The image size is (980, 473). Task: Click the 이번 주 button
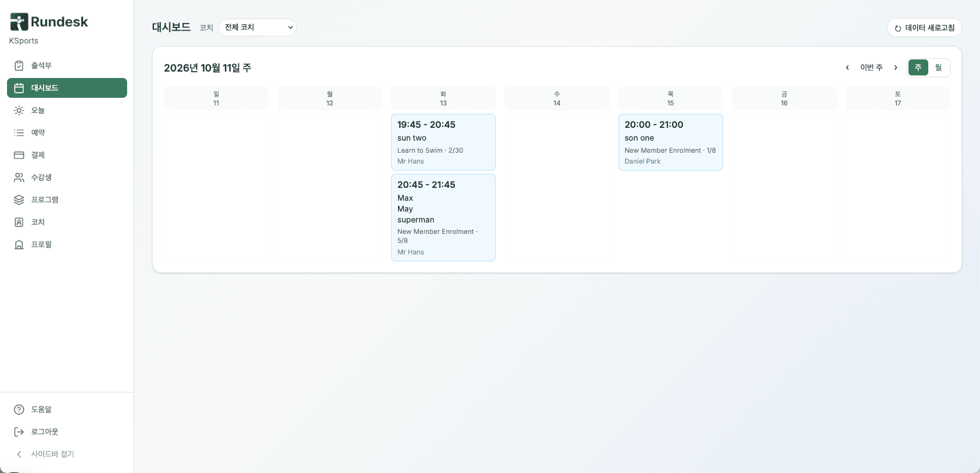(x=871, y=68)
